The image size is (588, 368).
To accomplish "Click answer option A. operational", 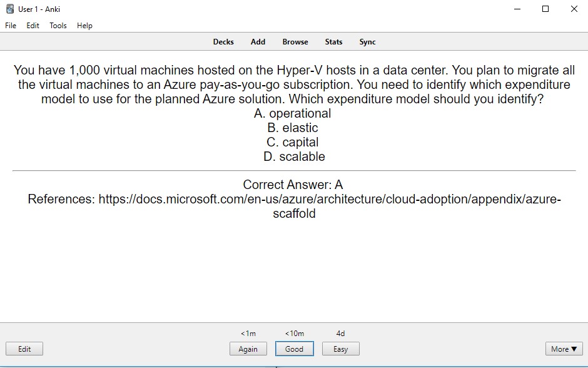I will (x=293, y=113).
